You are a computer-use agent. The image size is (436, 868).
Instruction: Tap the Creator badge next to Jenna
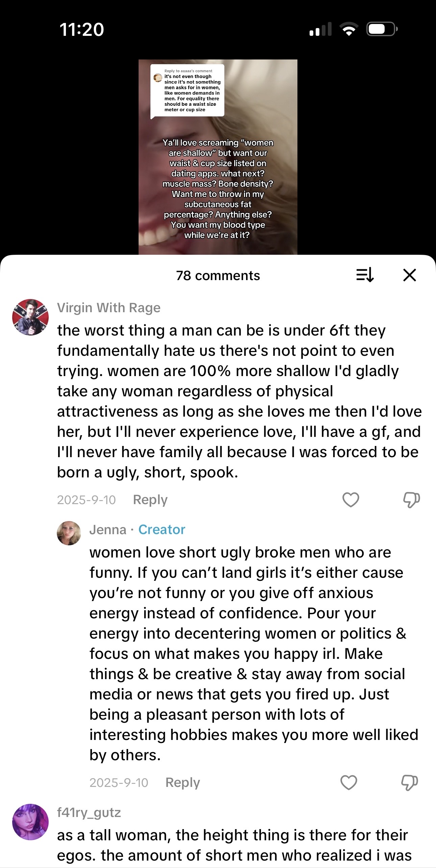pyautogui.click(x=162, y=529)
